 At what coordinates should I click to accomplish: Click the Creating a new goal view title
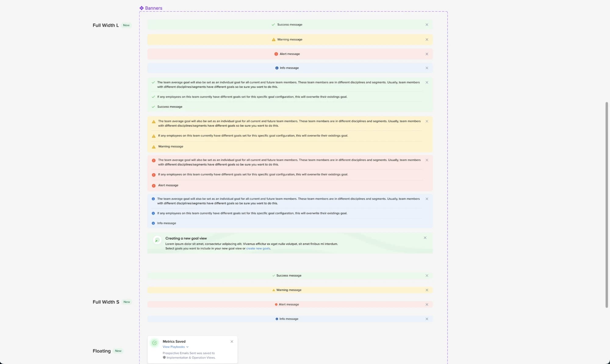(x=186, y=238)
